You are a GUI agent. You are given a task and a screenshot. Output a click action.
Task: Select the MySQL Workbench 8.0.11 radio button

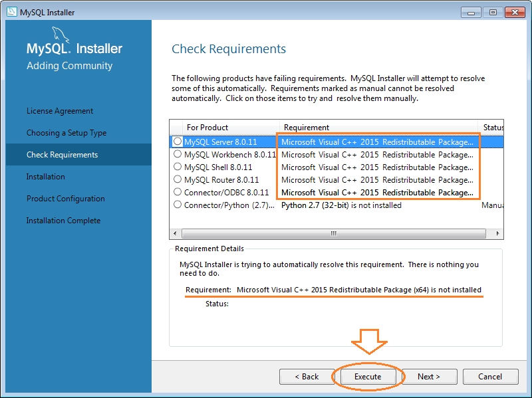click(x=178, y=154)
